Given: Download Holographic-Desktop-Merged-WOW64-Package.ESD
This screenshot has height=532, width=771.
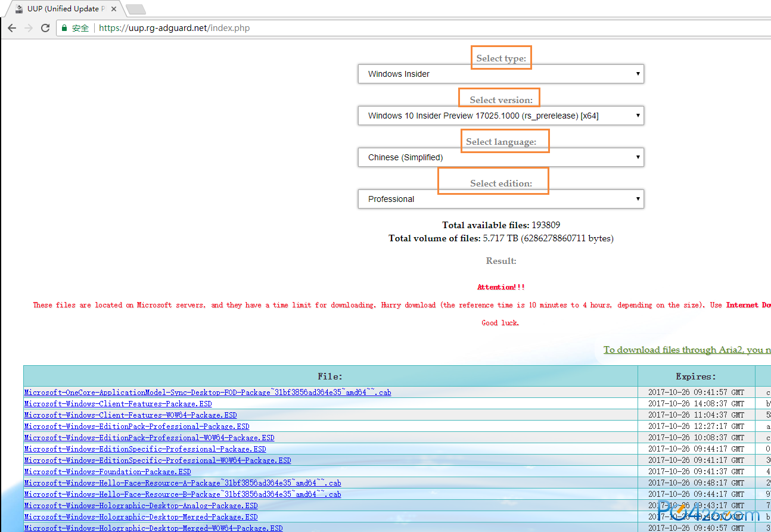Looking at the screenshot, I should [153, 528].
